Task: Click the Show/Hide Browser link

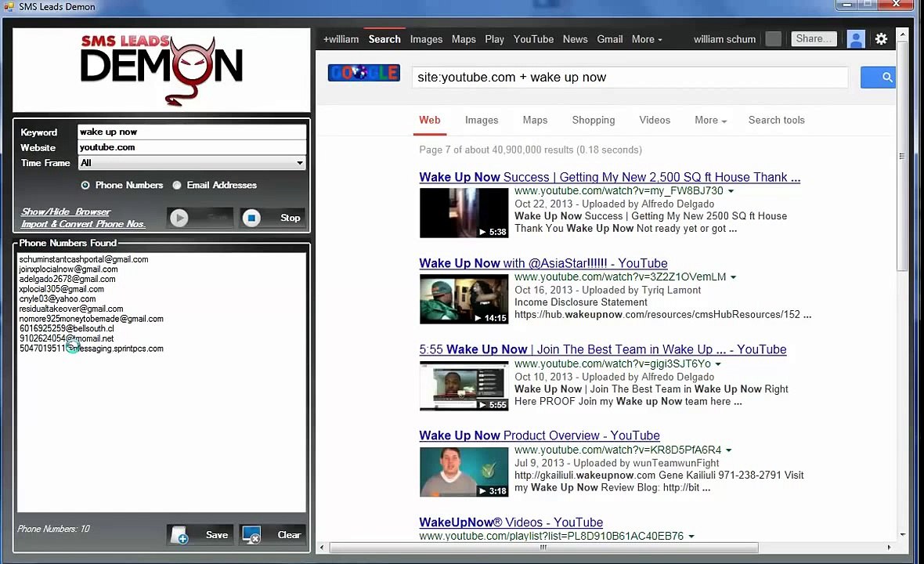Action: click(x=66, y=211)
